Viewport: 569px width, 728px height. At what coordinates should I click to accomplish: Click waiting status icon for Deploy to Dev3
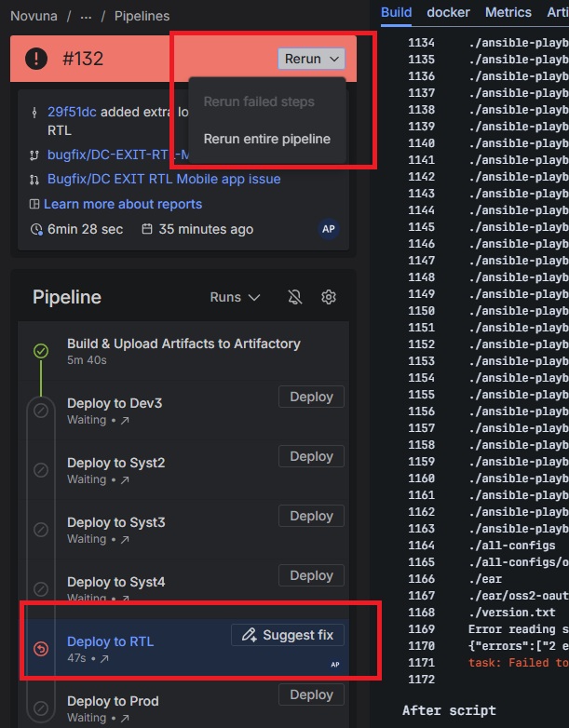coord(41,411)
